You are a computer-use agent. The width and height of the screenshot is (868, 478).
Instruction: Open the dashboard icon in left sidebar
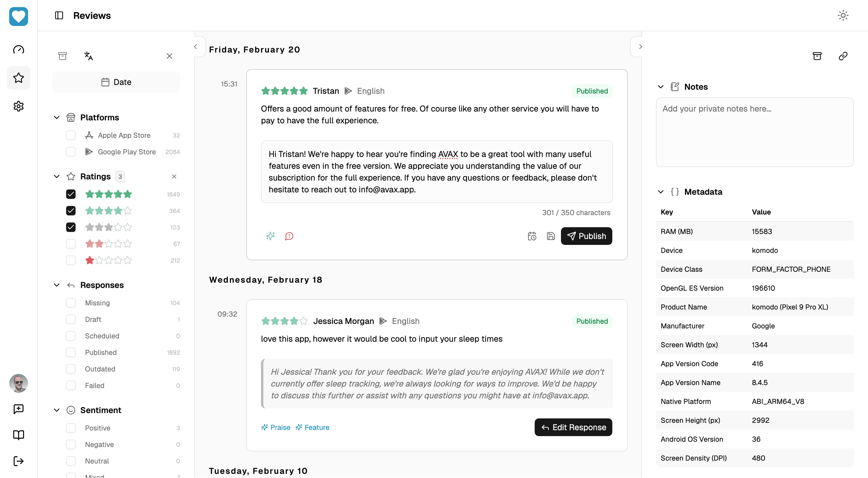tap(19, 50)
